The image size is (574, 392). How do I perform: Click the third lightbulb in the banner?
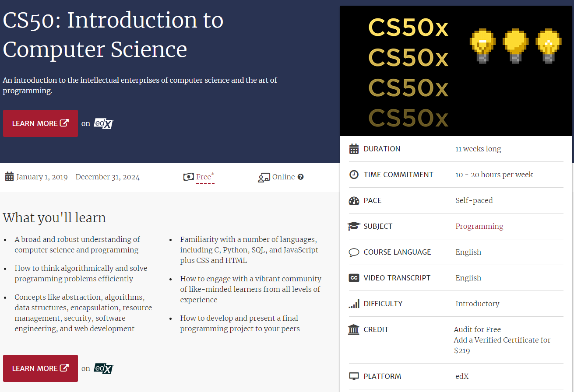pos(548,45)
